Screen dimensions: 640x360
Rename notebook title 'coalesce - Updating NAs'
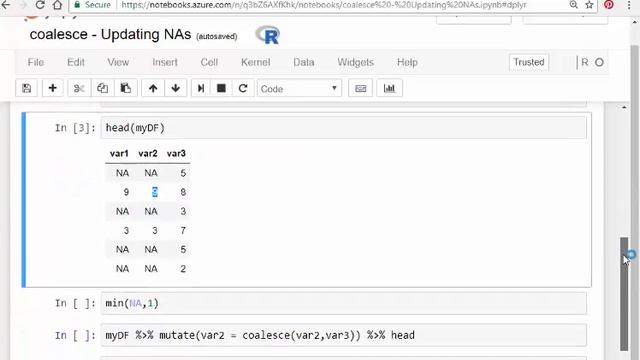110,34
